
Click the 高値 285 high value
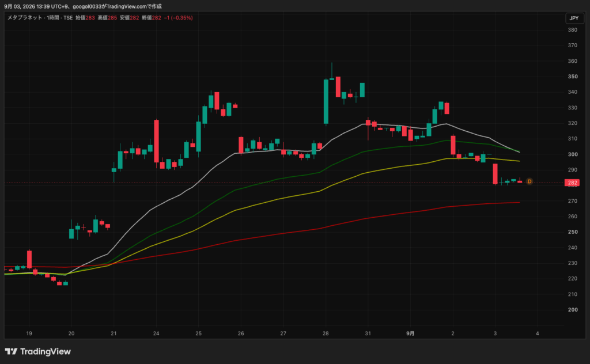[107, 18]
